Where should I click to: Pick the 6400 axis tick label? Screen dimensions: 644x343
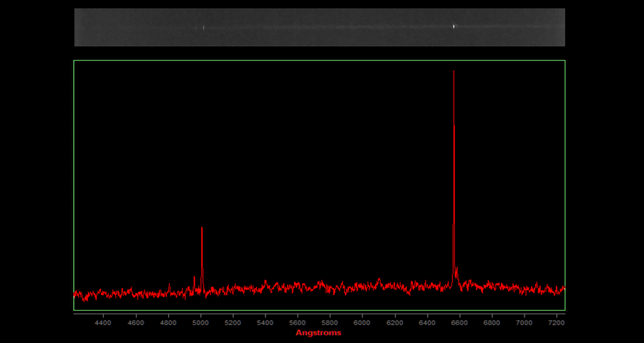pos(427,322)
